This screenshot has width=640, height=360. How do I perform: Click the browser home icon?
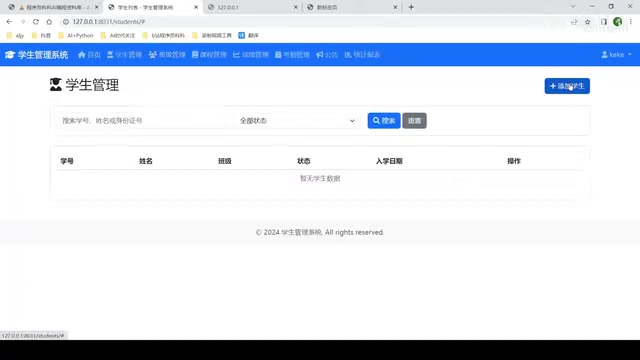[49, 22]
